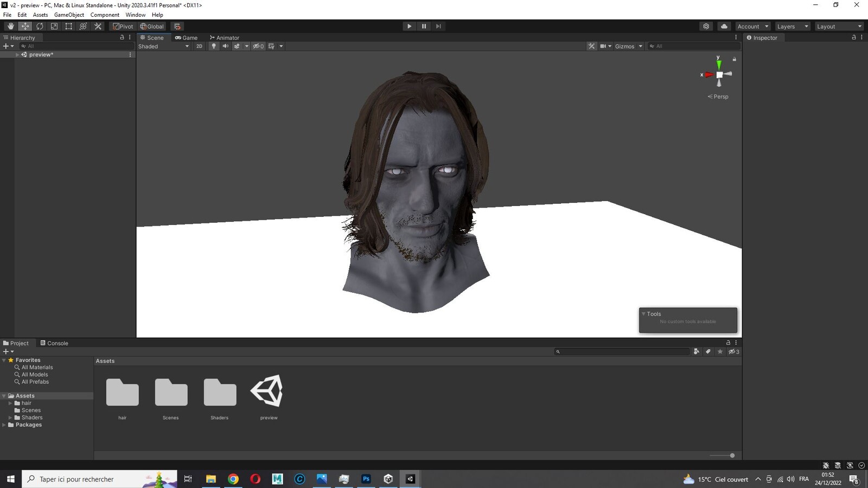Toggle scene lighting bulb icon
Viewport: 868px width, 488px height.
pos(214,46)
